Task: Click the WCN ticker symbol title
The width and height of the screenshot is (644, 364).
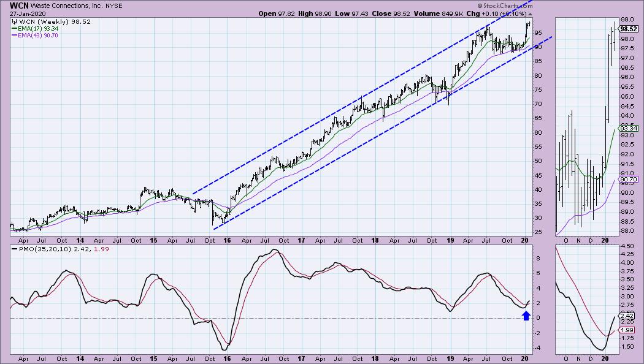Action: (x=19, y=6)
